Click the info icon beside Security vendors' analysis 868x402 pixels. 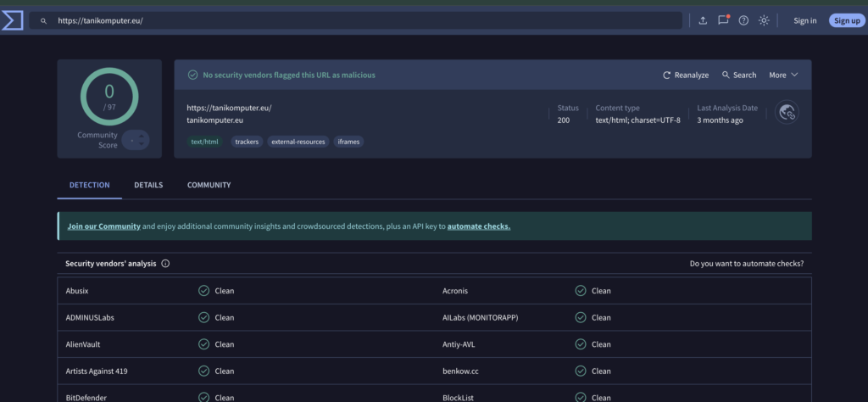coord(165,264)
